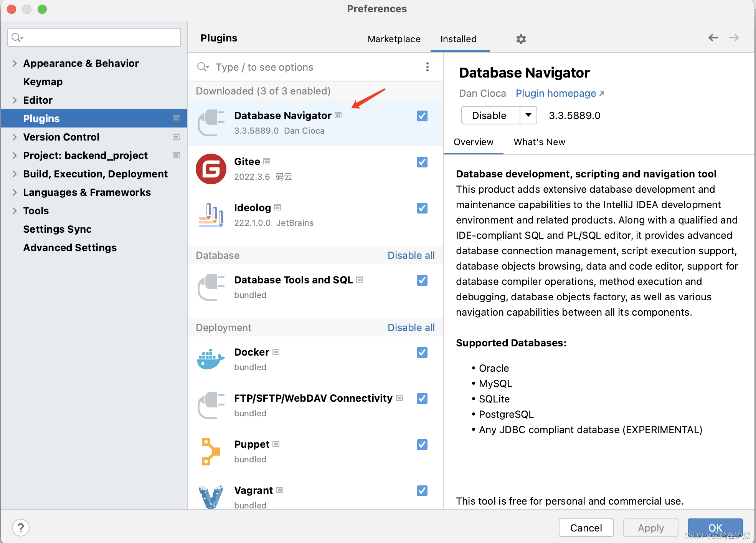Click the back navigation arrow
Viewport: 756px width, 543px height.
[x=713, y=38]
